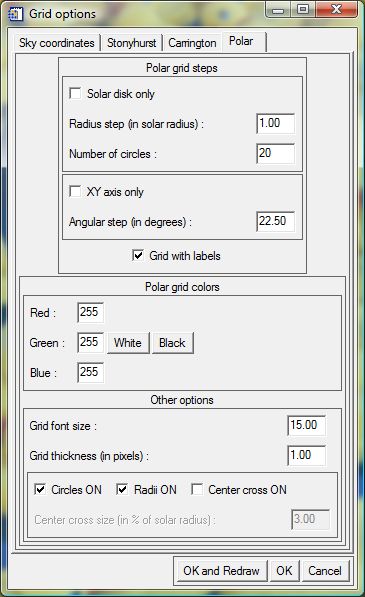This screenshot has width=365, height=597.
Task: Switch to the Sky coordinates tab
Action: (57, 43)
